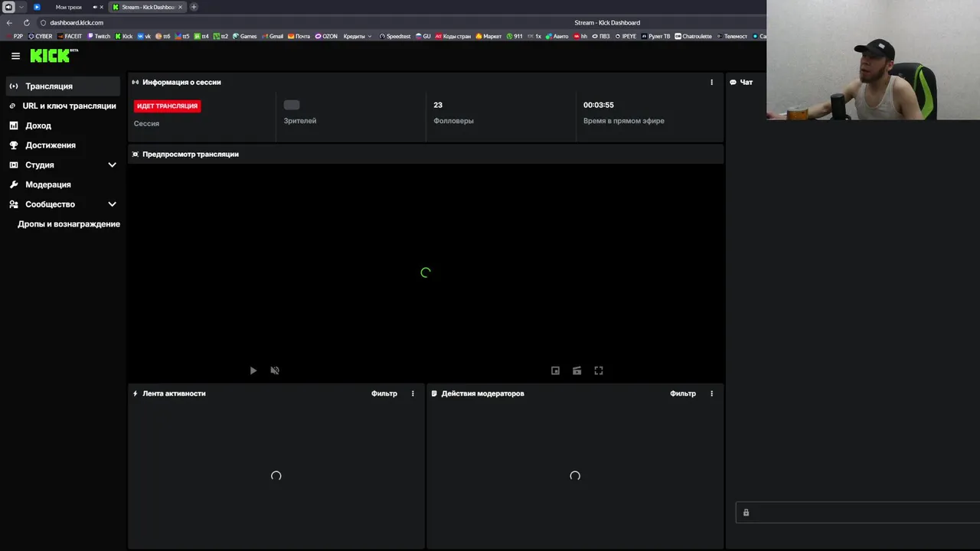Unmute the stream preview audio
The image size is (980, 551).
point(275,370)
